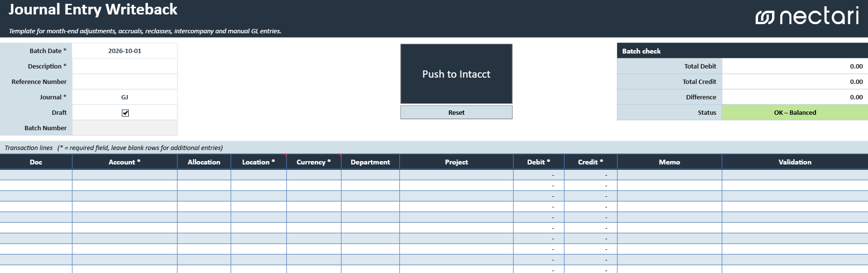Click the Doc column header

tap(36, 162)
